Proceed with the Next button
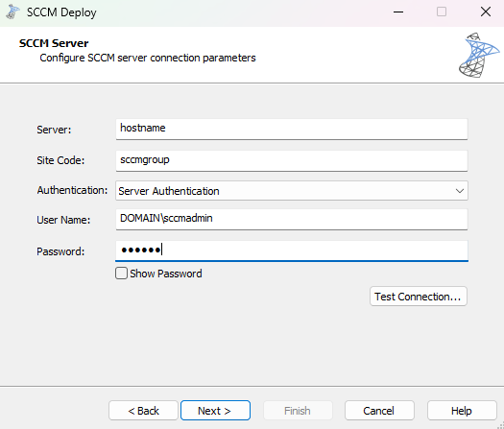The image size is (504, 429). (215, 411)
